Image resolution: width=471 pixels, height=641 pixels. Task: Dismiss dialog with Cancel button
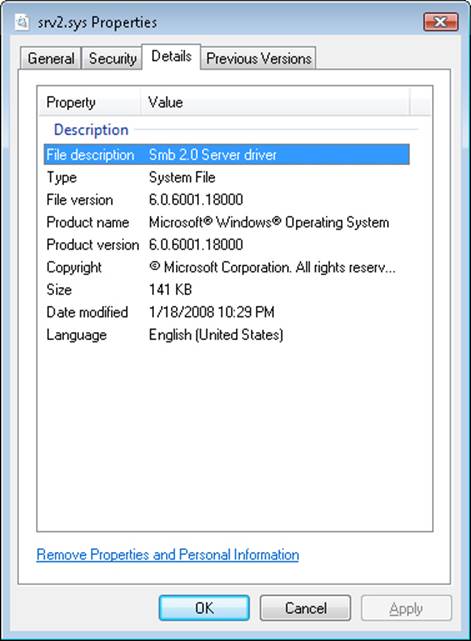[x=305, y=608]
